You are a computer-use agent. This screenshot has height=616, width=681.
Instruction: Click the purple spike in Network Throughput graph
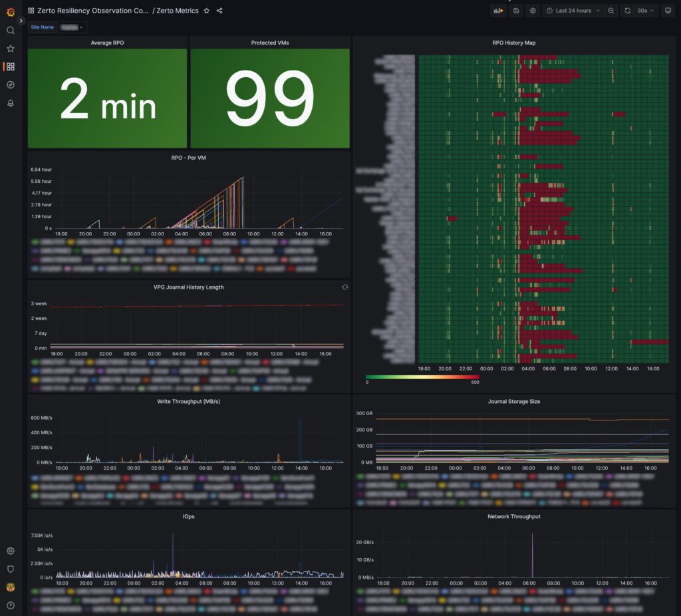tap(533, 555)
